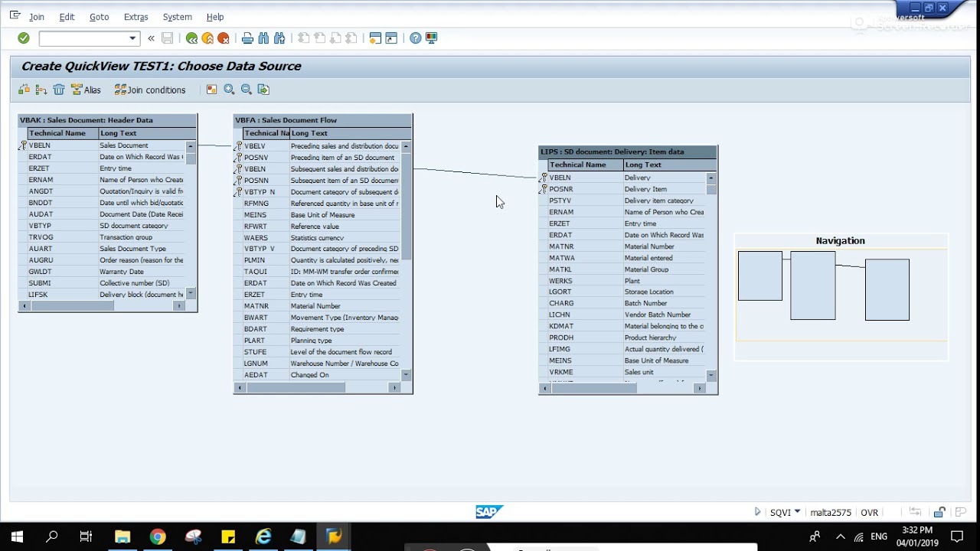Select AEDAT Changed On row in VBFA
Viewport: 980px width, 551px height.
click(x=318, y=375)
